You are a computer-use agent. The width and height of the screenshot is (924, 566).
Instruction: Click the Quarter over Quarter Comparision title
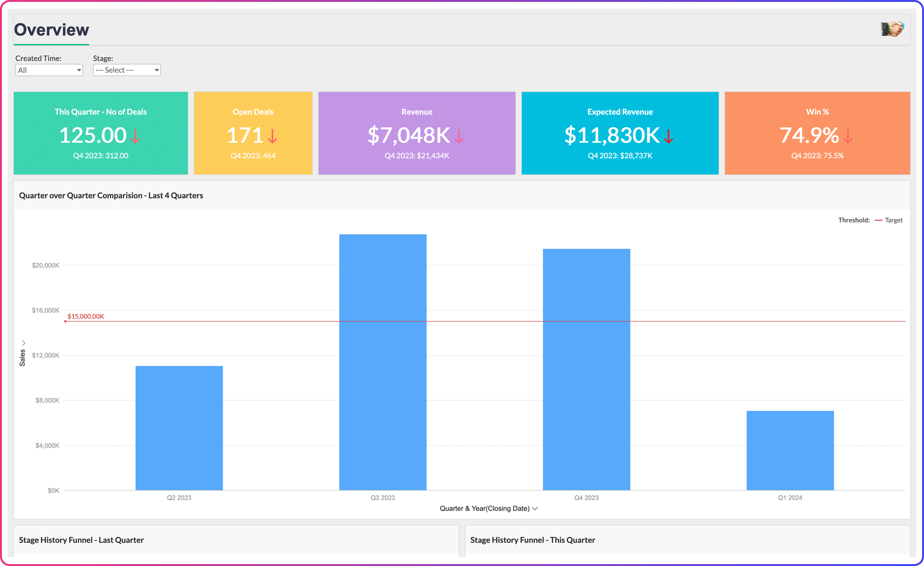click(x=111, y=195)
